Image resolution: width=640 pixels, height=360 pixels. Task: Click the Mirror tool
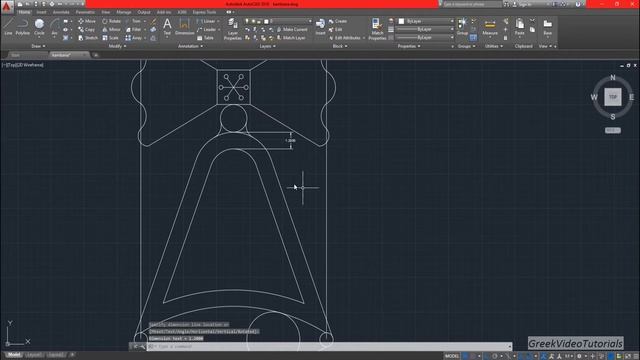(111, 29)
